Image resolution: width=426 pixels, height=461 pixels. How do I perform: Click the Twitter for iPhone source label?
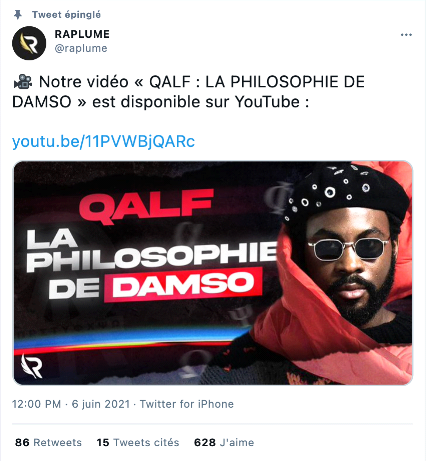tap(187, 404)
